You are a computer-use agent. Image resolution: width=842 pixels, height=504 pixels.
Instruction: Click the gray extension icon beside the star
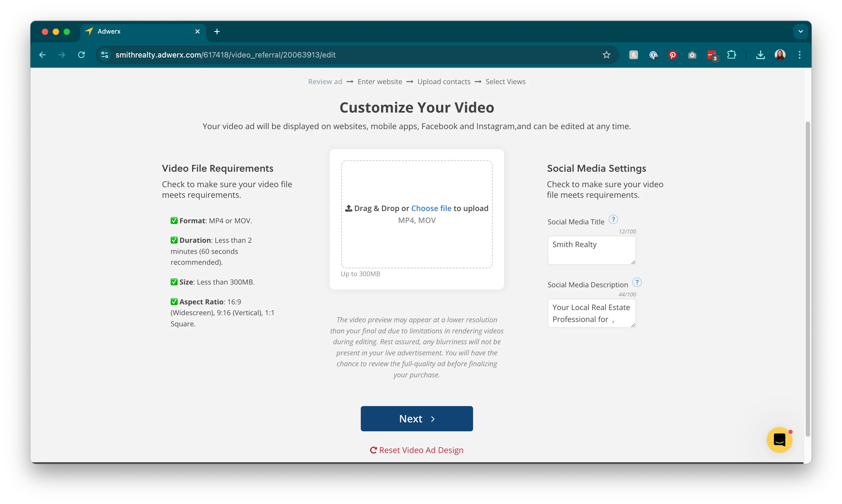pos(634,55)
